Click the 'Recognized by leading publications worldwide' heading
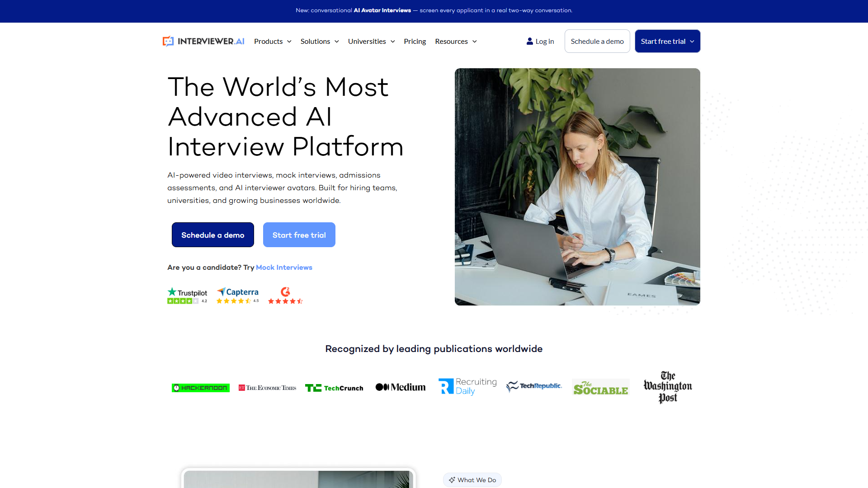 coord(434,349)
